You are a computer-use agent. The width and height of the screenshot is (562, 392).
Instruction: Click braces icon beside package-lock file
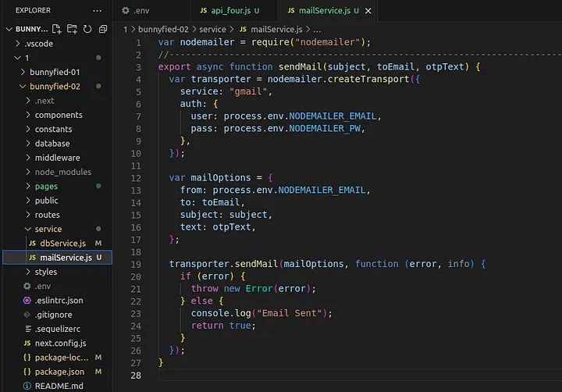click(27, 358)
